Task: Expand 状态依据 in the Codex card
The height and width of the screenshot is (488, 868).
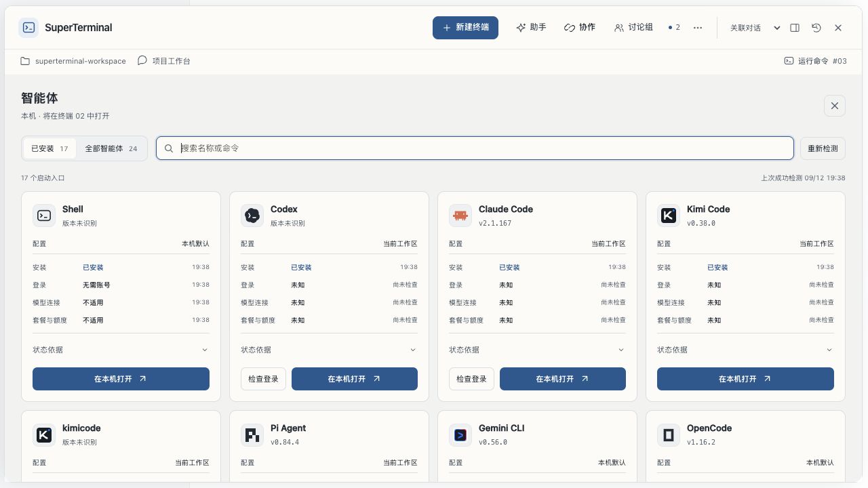Action: (329, 350)
